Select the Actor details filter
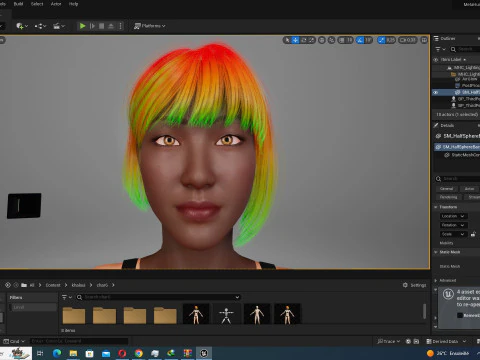This screenshot has width=480, height=360. (469, 189)
